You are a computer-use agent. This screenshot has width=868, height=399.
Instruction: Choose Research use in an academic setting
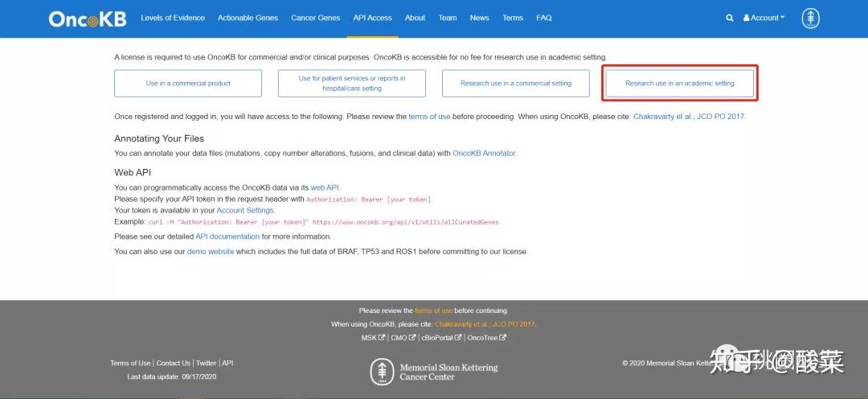coord(680,83)
